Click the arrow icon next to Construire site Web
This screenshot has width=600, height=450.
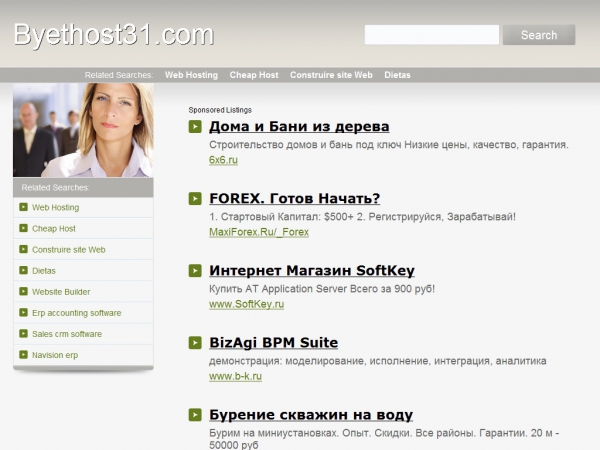pos(23,249)
